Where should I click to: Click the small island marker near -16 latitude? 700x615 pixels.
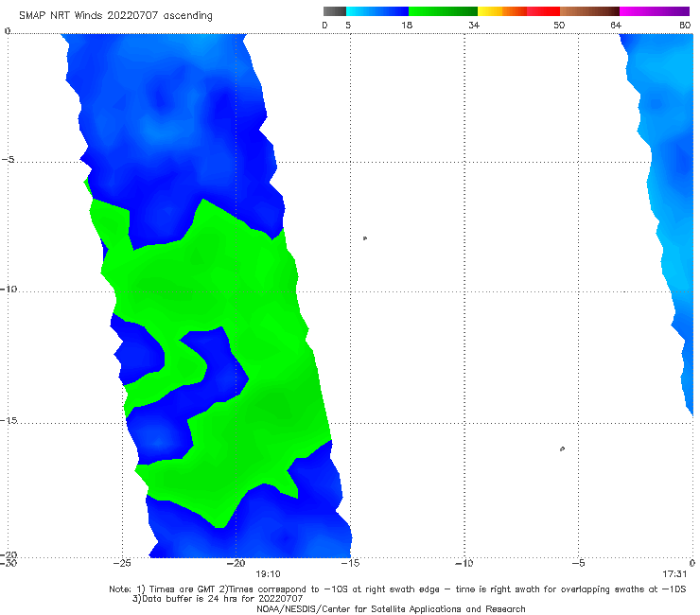tap(562, 448)
